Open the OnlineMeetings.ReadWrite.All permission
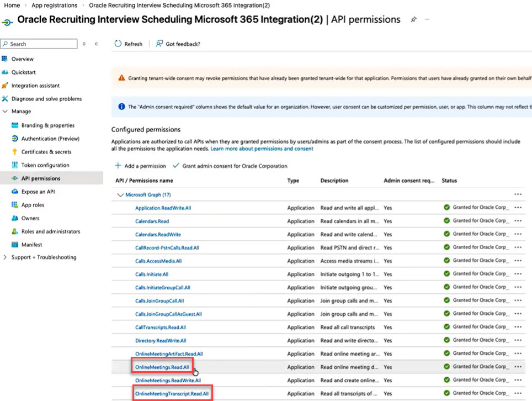The height and width of the screenshot is (401, 532). pyautogui.click(x=168, y=381)
